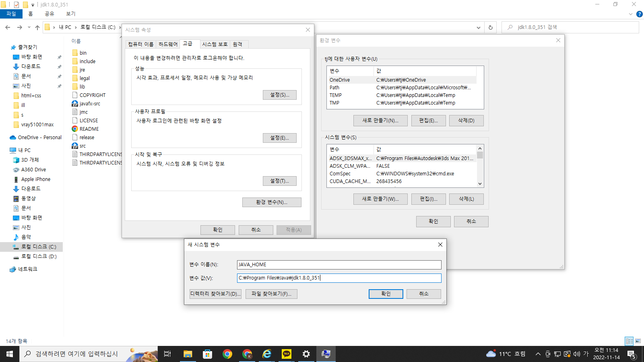Cancel the 새 시스템 변수 dialog

click(424, 294)
